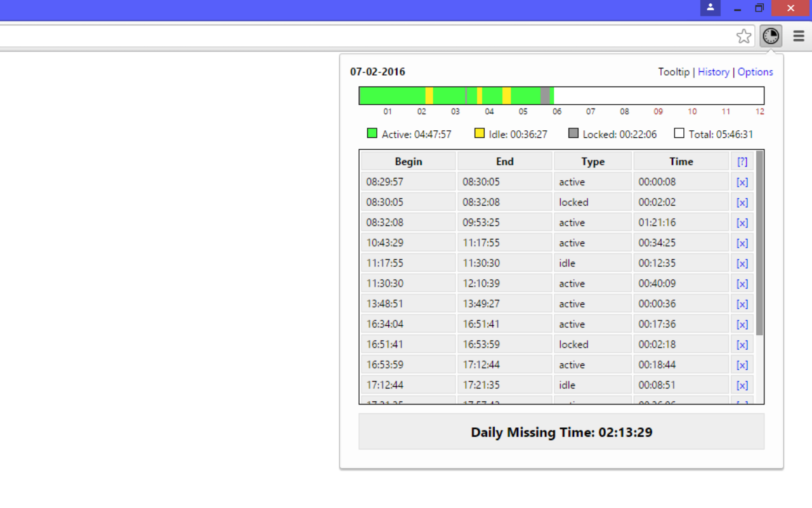Click the begin cell 10:43:29
This screenshot has width=812, height=508.
click(409, 243)
